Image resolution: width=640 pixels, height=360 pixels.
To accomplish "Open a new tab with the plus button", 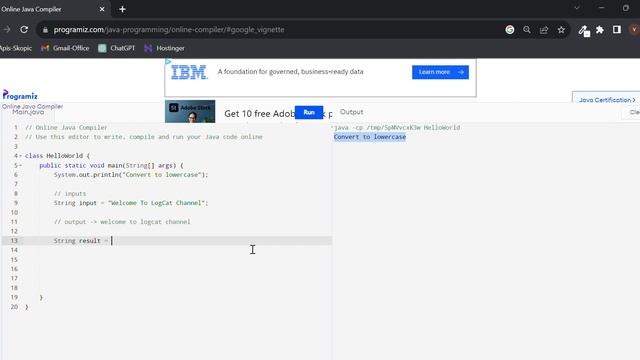I will [x=122, y=9].
